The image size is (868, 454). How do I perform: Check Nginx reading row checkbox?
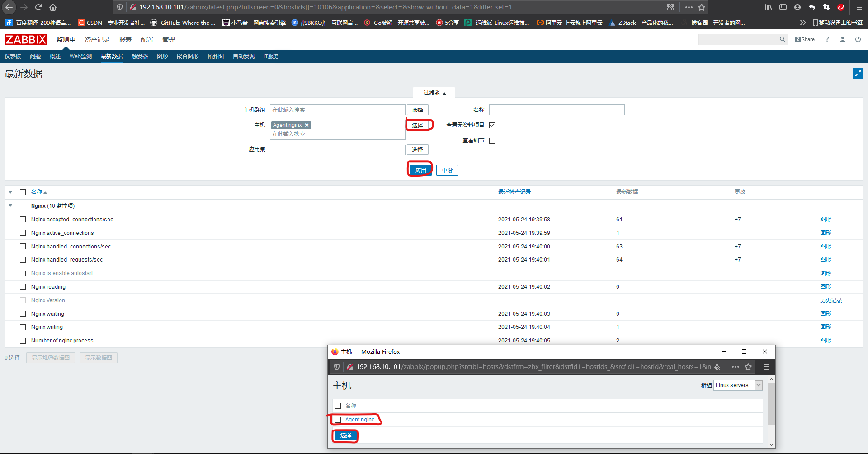[x=23, y=287]
